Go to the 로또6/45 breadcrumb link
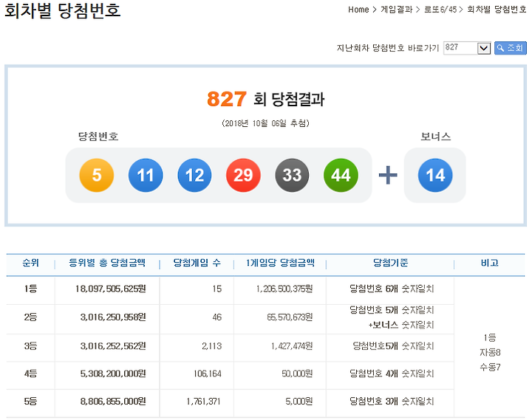 440,10
